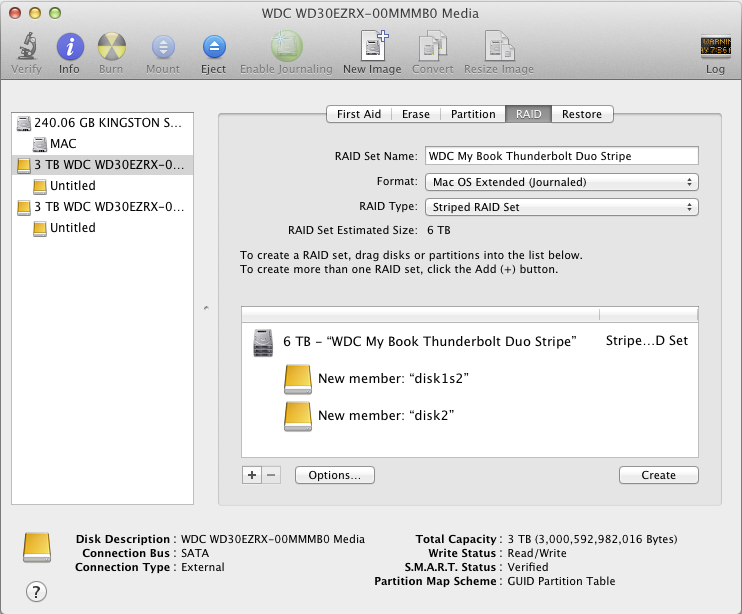
Task: Click the disk2 yellow drive icon
Action: click(298, 416)
